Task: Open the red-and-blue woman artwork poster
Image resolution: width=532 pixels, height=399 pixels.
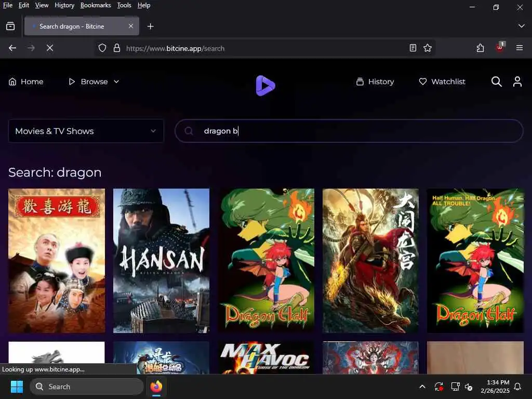Action: tap(370, 357)
